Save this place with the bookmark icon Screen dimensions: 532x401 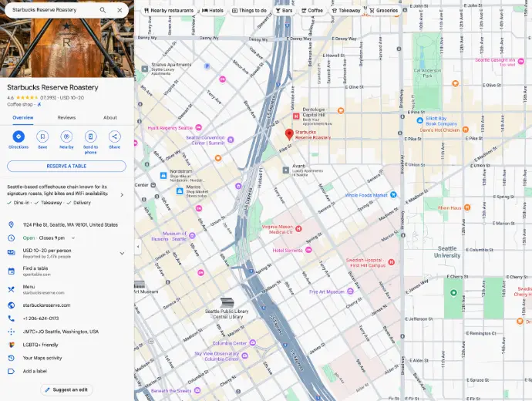[x=42, y=136]
